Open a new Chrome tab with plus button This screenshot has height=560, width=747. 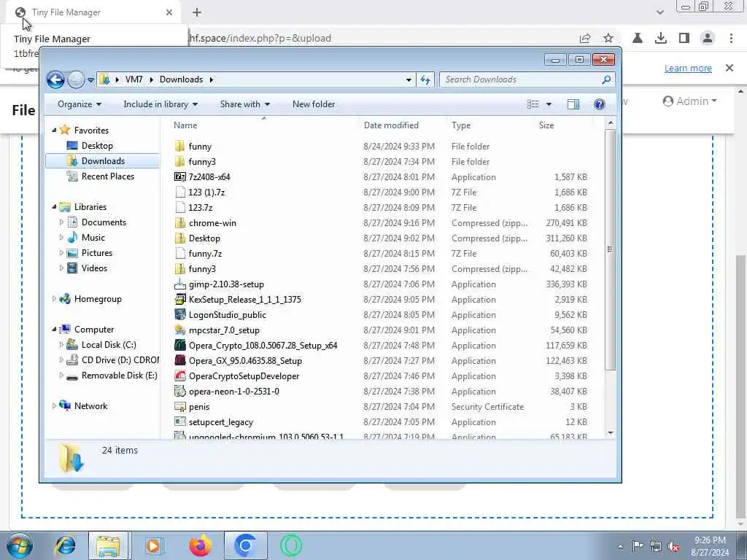(197, 12)
